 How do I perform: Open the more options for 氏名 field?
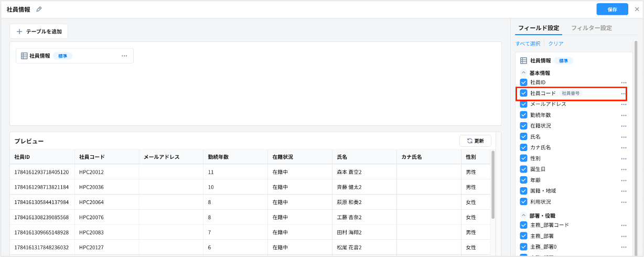[x=624, y=137]
